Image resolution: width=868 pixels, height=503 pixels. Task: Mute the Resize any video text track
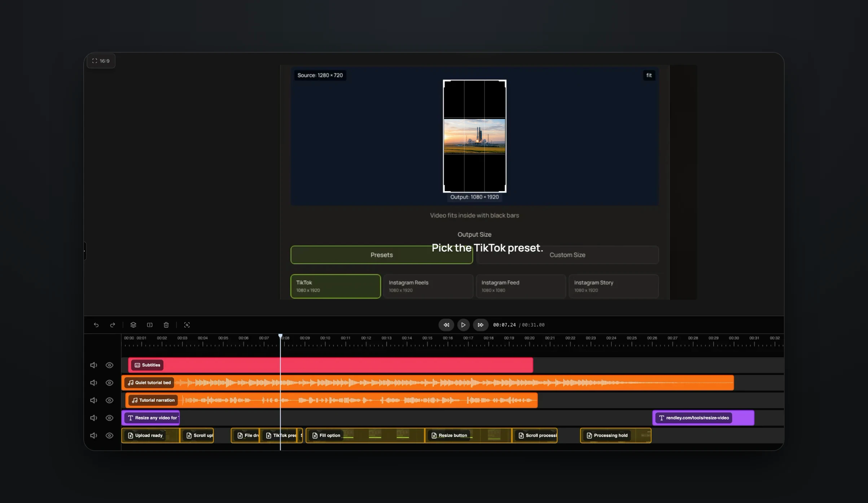click(93, 418)
